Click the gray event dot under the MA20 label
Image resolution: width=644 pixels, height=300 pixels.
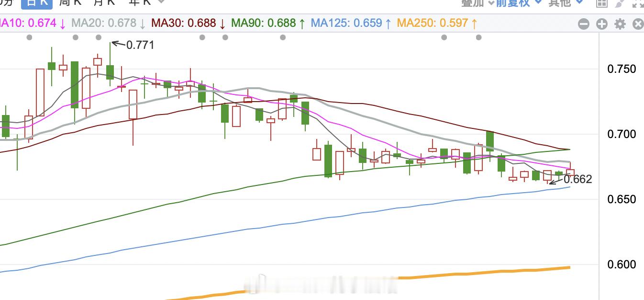[x=75, y=37]
